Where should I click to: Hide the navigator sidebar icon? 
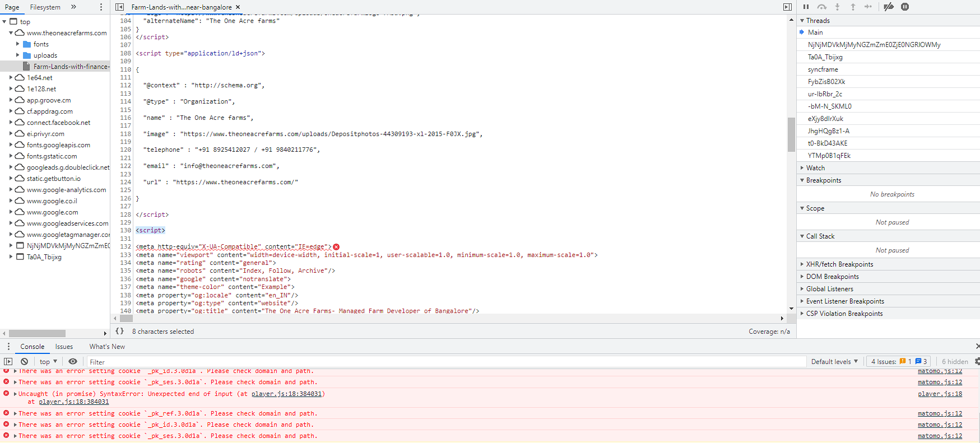[119, 7]
